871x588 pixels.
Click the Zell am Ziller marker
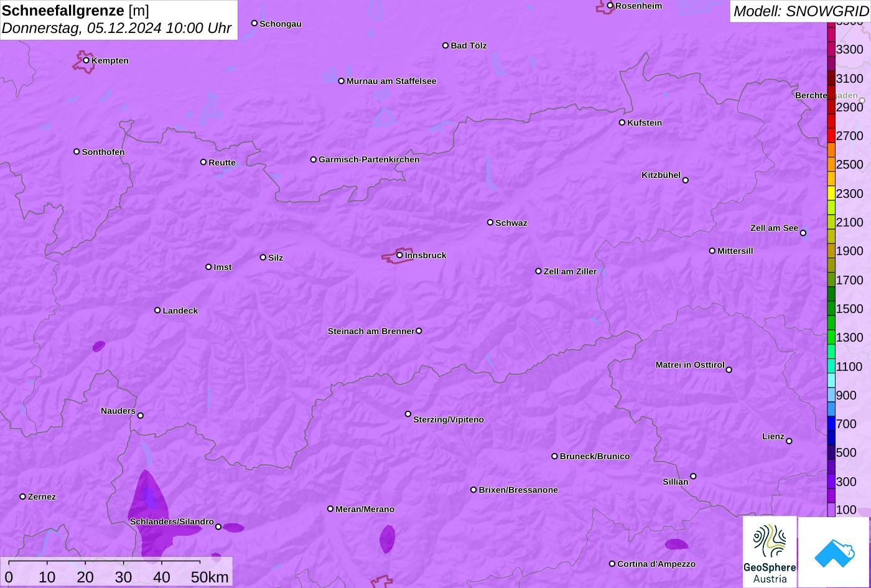pyautogui.click(x=539, y=271)
